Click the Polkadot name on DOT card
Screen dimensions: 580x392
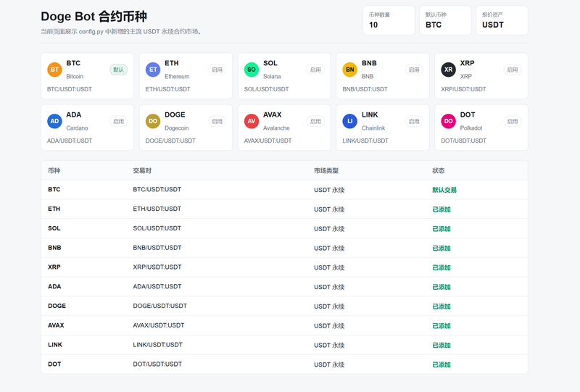click(471, 128)
